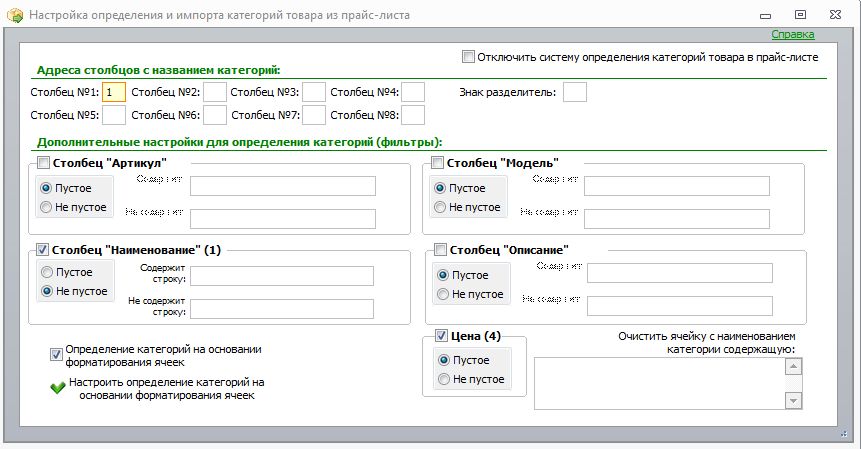Maximize the settings window
The width and height of the screenshot is (861, 449).
click(800, 15)
